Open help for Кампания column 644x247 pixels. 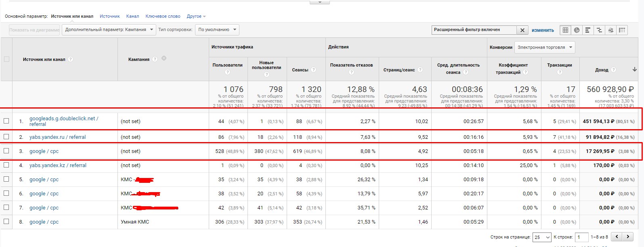(x=155, y=59)
